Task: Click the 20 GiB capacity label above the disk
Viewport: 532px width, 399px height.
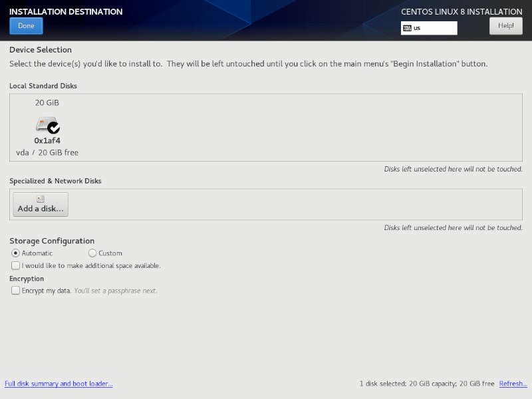Action: [x=47, y=102]
